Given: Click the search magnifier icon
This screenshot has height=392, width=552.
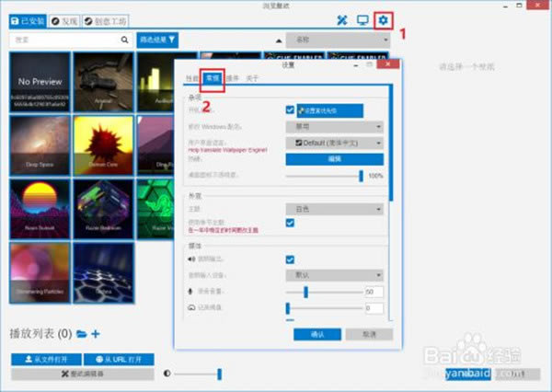Looking at the screenshot, I should pyautogui.click(x=125, y=40).
